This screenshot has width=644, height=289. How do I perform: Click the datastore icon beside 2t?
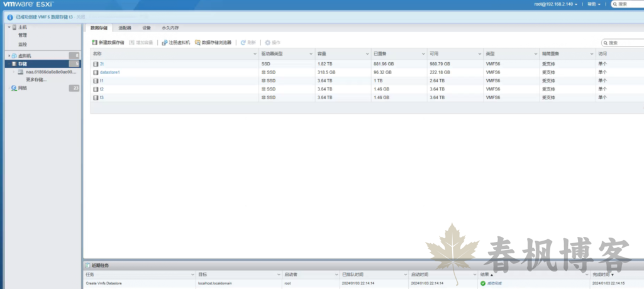tap(96, 64)
